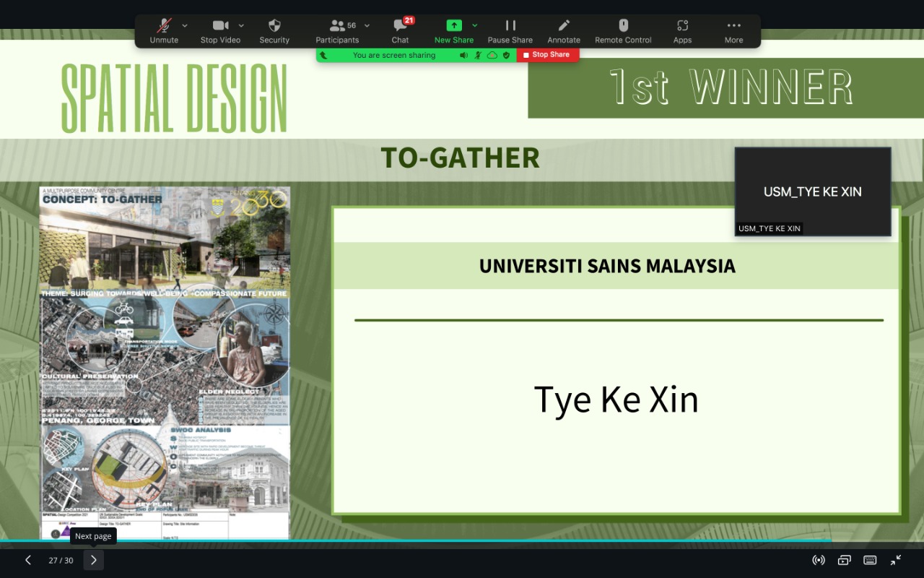
Task: Open keyboard shortcuts icon
Action: (870, 560)
